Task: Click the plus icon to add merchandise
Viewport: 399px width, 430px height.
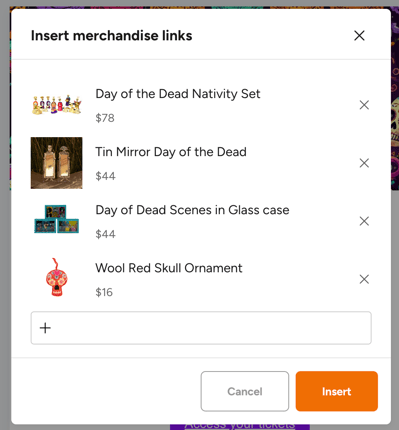Action: pyautogui.click(x=45, y=328)
